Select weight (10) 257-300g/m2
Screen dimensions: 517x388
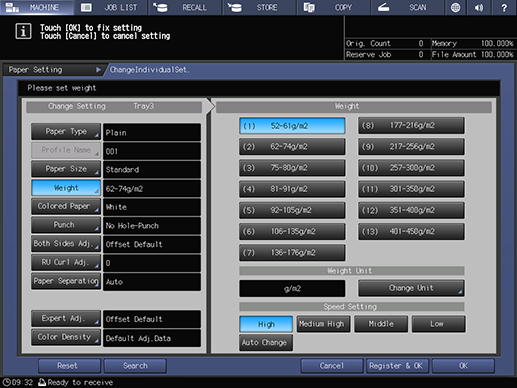click(411, 168)
